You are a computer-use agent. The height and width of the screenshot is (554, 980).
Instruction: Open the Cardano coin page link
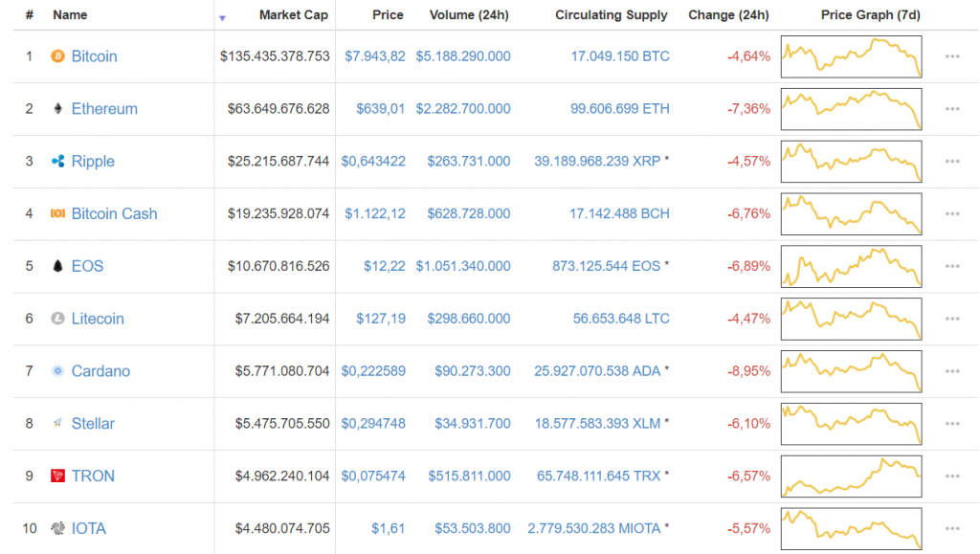(102, 371)
